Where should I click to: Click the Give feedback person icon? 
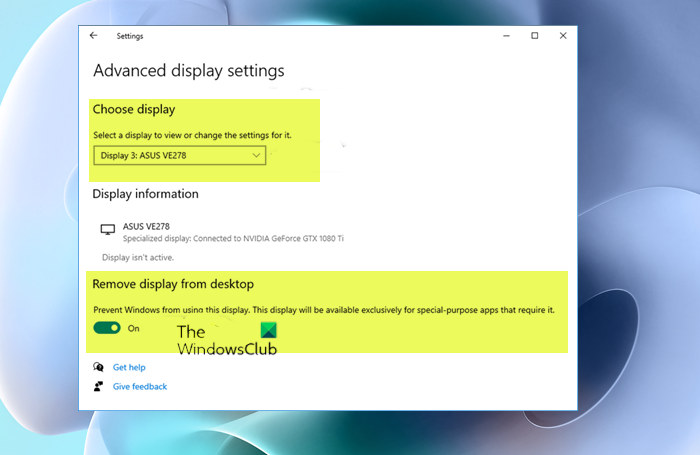[98, 386]
